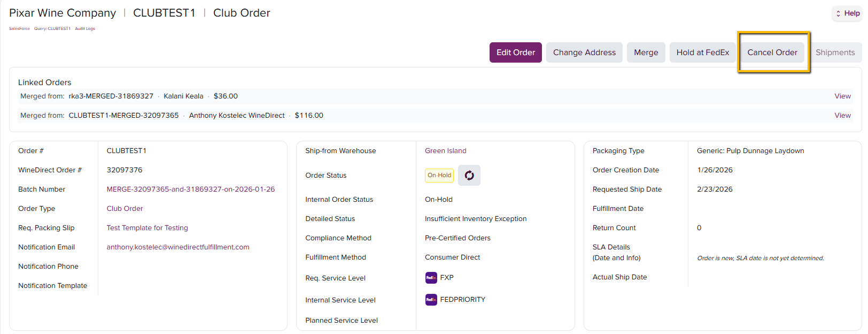Click the FedEx logo beside FXP
The image size is (868, 334).
431,278
